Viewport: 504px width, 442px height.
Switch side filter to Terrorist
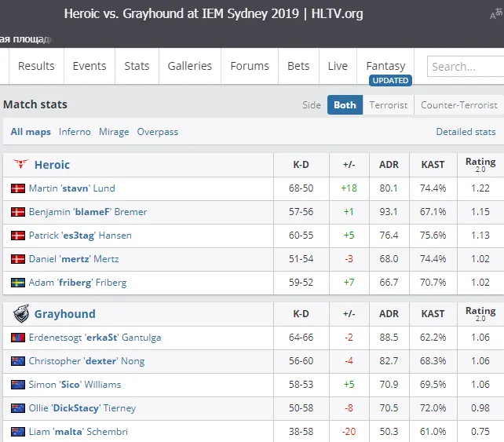(x=389, y=104)
